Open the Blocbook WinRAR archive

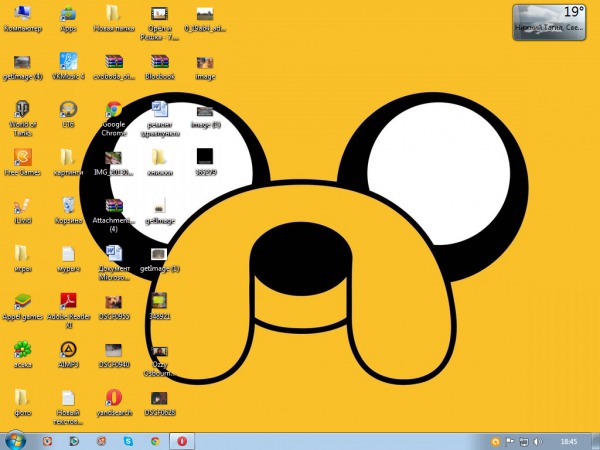tap(159, 67)
